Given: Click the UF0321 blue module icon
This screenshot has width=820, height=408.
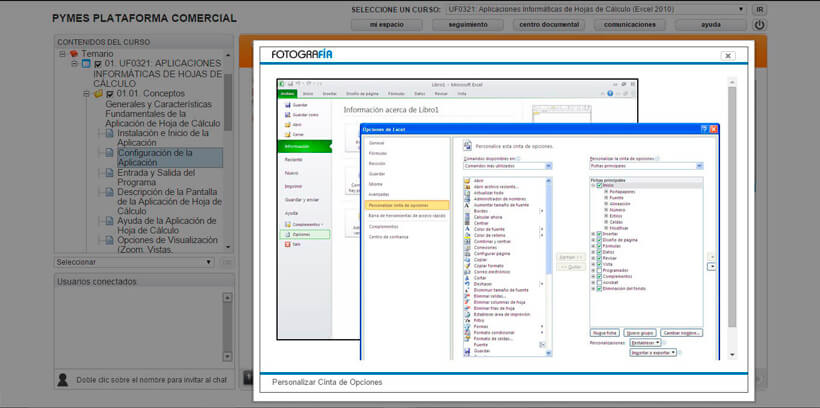Looking at the screenshot, I should 86,64.
